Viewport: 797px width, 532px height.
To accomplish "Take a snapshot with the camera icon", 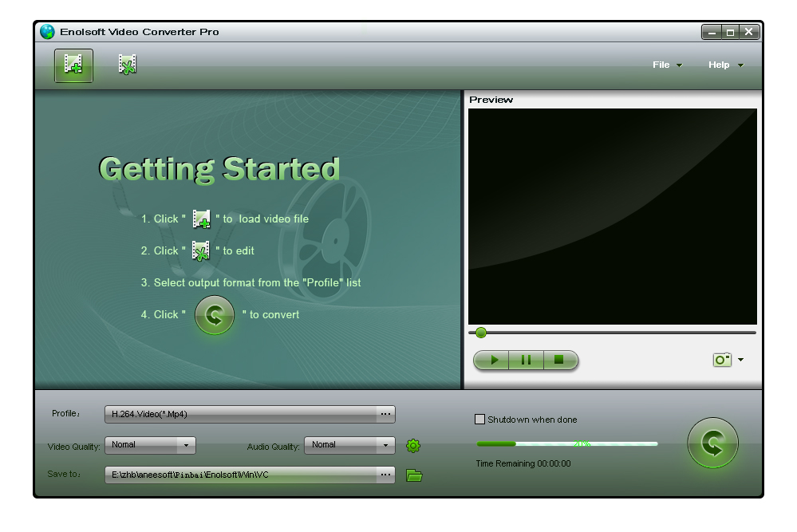I will 722,360.
